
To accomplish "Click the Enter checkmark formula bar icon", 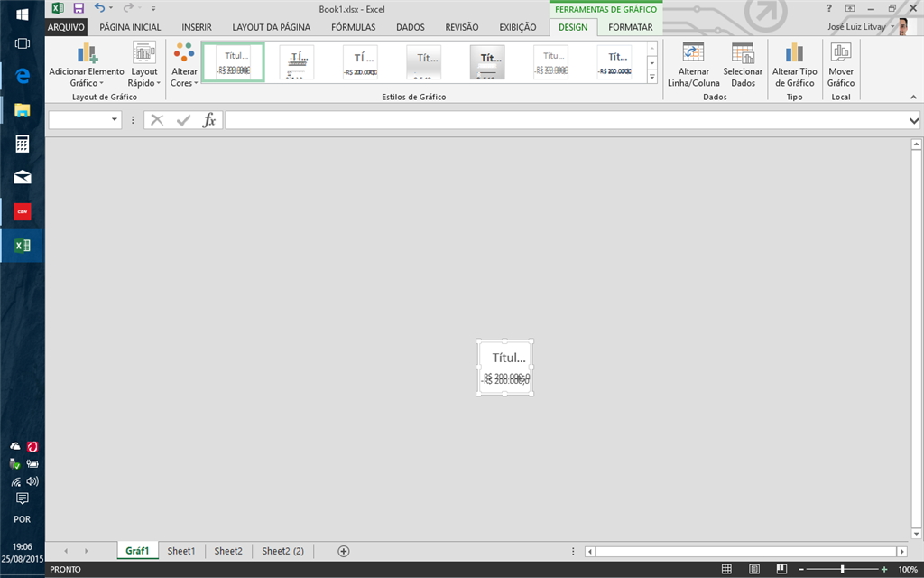I will pyautogui.click(x=183, y=120).
